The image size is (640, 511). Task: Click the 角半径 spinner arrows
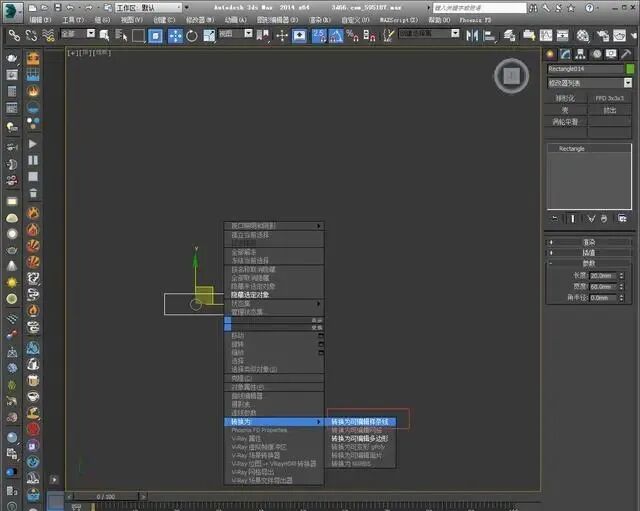[621, 298]
